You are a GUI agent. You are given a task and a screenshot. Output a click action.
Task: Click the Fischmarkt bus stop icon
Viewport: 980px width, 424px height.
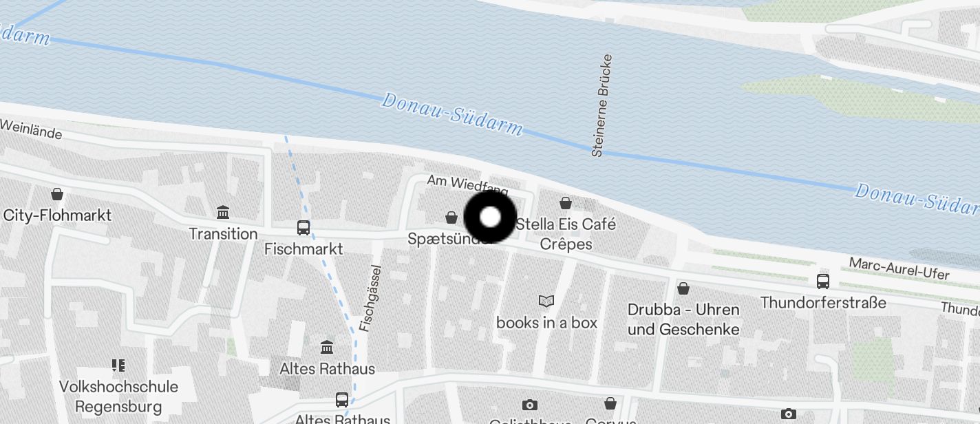click(303, 227)
